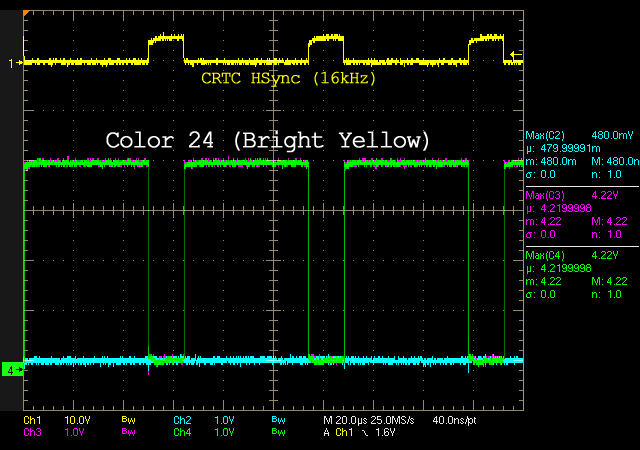
Task: Click the green 4.22V Max(C4) value
Action: click(605, 255)
